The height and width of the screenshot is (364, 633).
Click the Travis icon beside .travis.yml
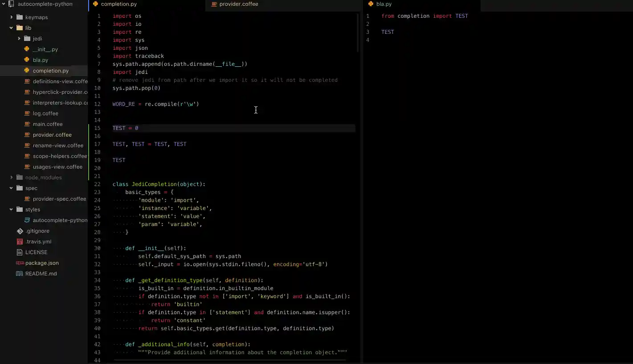20,242
